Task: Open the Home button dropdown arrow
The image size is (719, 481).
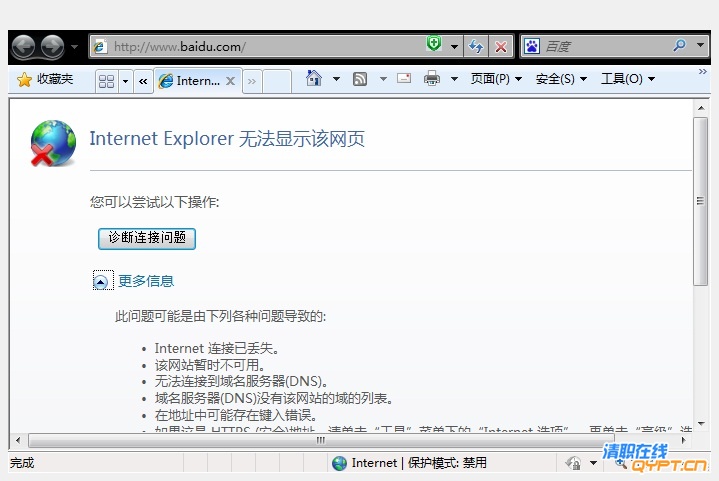Action: coord(336,79)
